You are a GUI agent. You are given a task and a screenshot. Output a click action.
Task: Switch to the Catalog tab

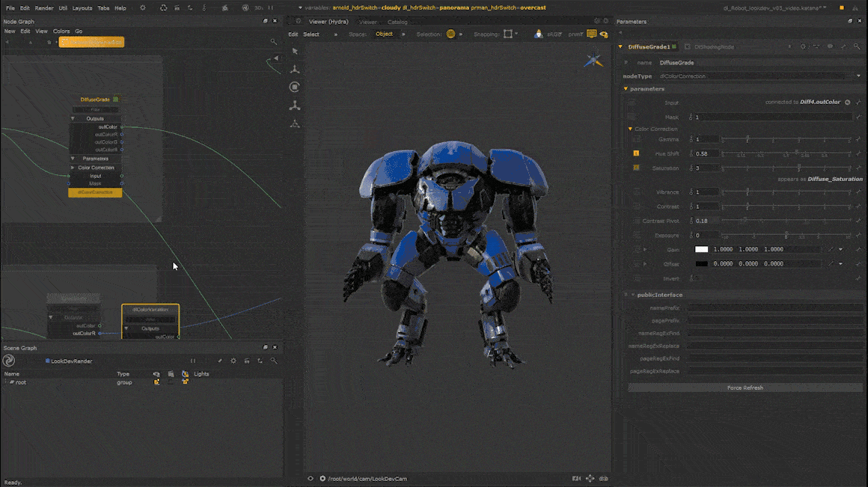(397, 22)
